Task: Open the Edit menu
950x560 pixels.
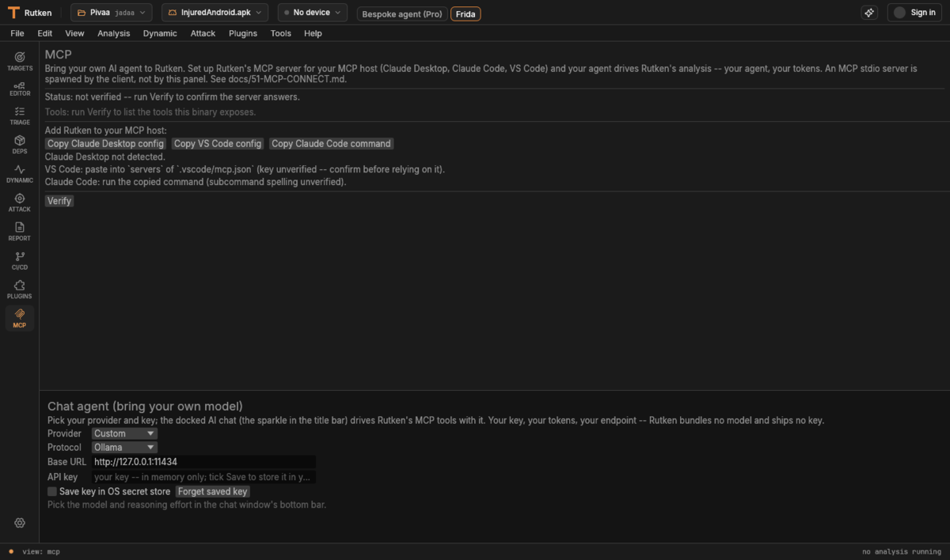Action: tap(44, 33)
